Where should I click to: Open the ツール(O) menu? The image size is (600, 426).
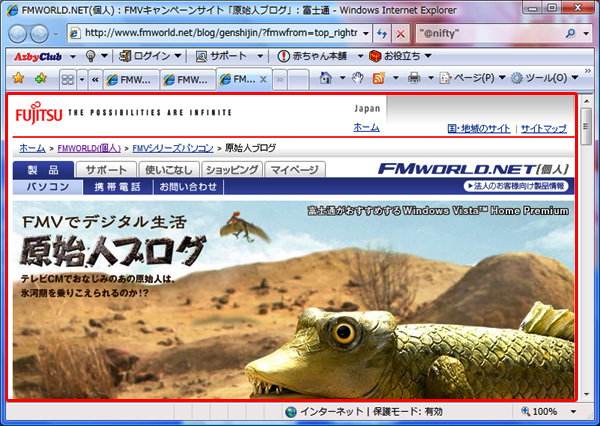click(545, 78)
